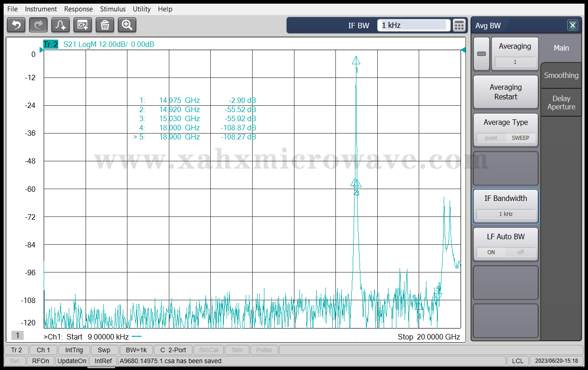Click the UpdateOn status indicator
Screen dimensions: 588x370
[71, 361]
